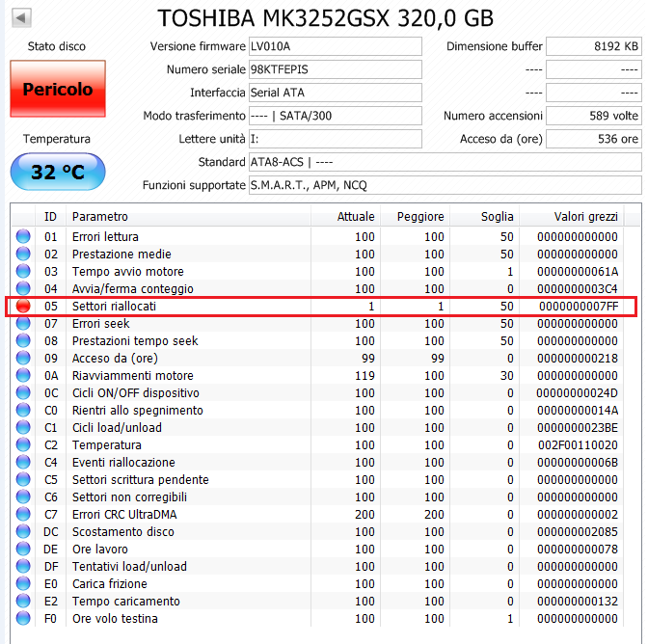This screenshot has width=648, height=644.
Task: Click the blue status icon for Errori CRC UltraDMA
Action: [23, 514]
